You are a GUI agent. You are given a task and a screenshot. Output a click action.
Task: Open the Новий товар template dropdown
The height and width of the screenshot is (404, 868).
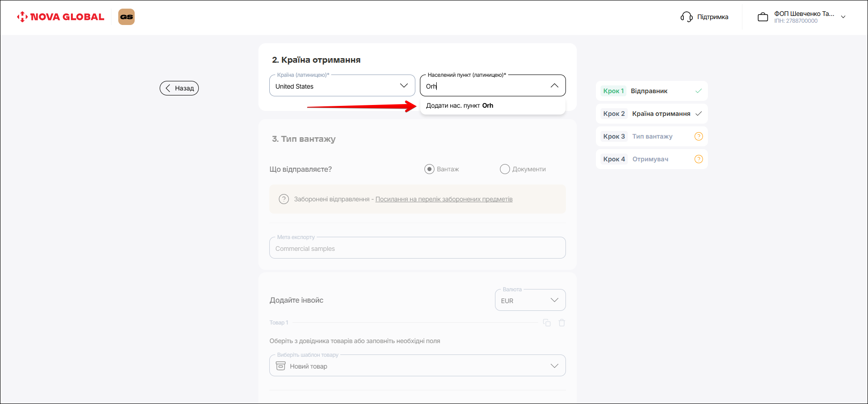pyautogui.click(x=417, y=366)
